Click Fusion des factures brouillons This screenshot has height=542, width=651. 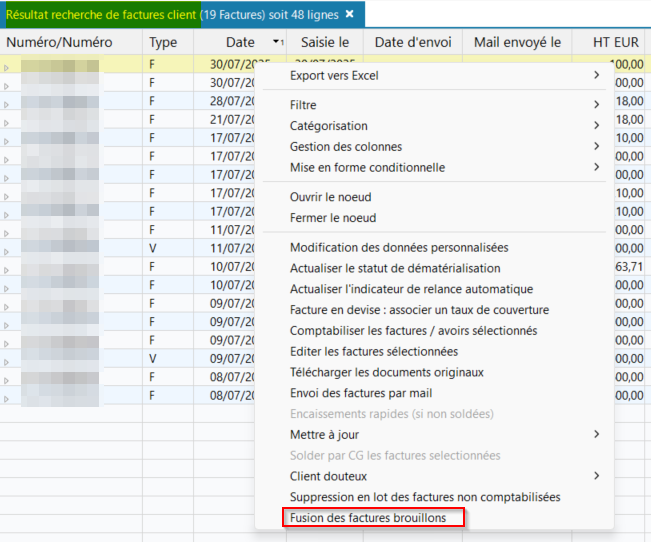(368, 518)
